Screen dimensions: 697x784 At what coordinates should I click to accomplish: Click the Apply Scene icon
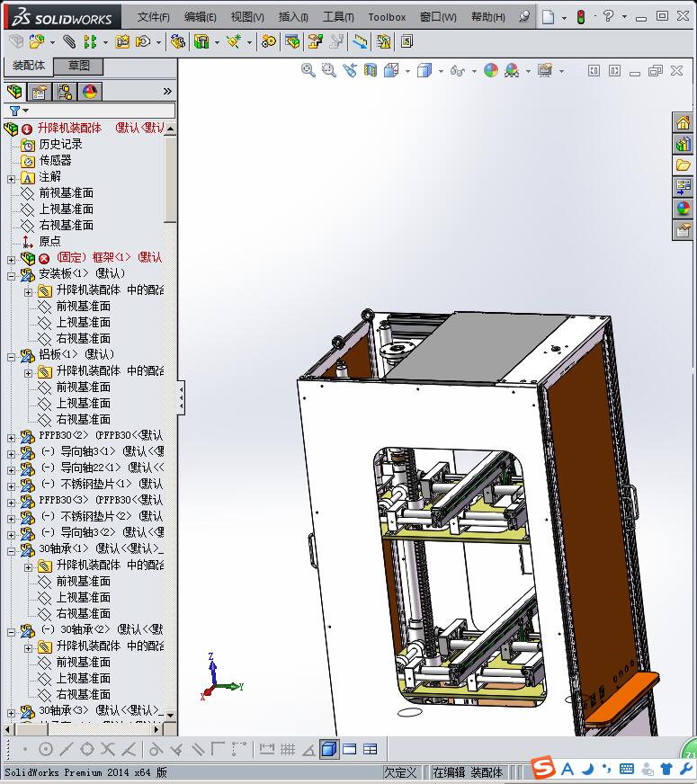(512, 70)
